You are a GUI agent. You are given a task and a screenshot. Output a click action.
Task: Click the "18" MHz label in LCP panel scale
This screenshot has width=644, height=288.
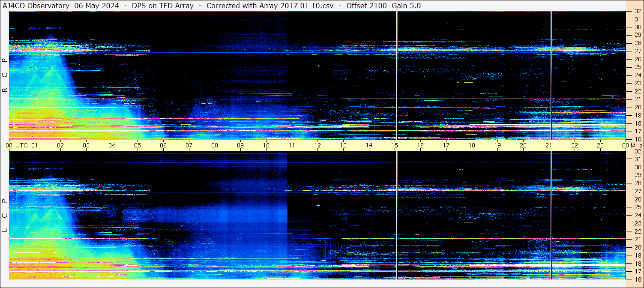click(x=637, y=263)
